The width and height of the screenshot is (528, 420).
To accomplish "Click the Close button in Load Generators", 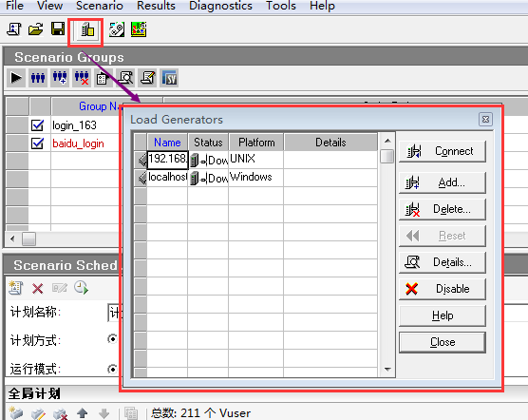I will coord(443,342).
